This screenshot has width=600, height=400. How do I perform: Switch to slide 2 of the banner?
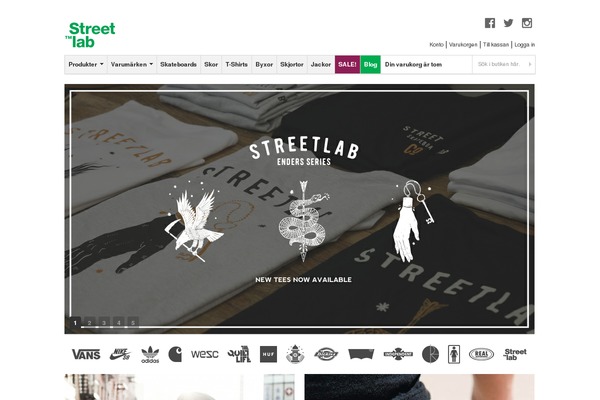(x=90, y=323)
